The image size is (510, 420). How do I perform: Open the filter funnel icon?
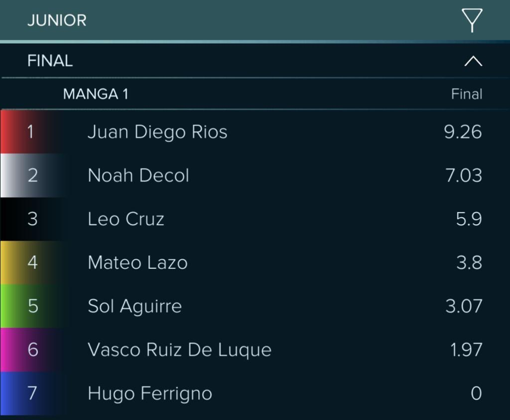click(472, 20)
